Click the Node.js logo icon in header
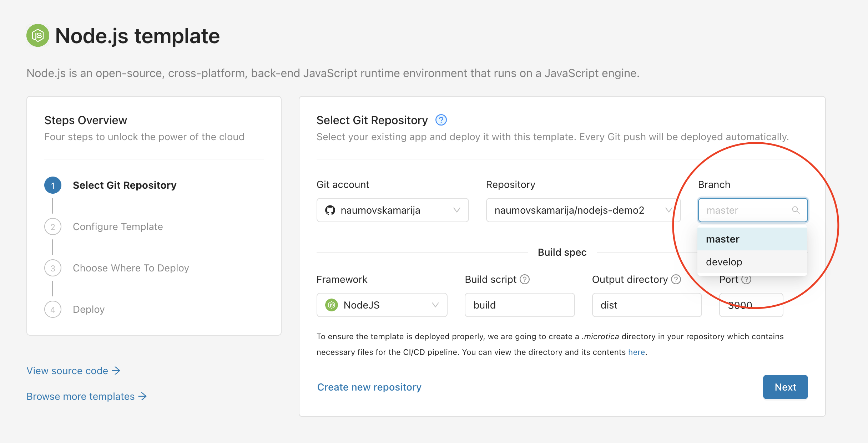This screenshot has width=868, height=443. click(x=38, y=35)
